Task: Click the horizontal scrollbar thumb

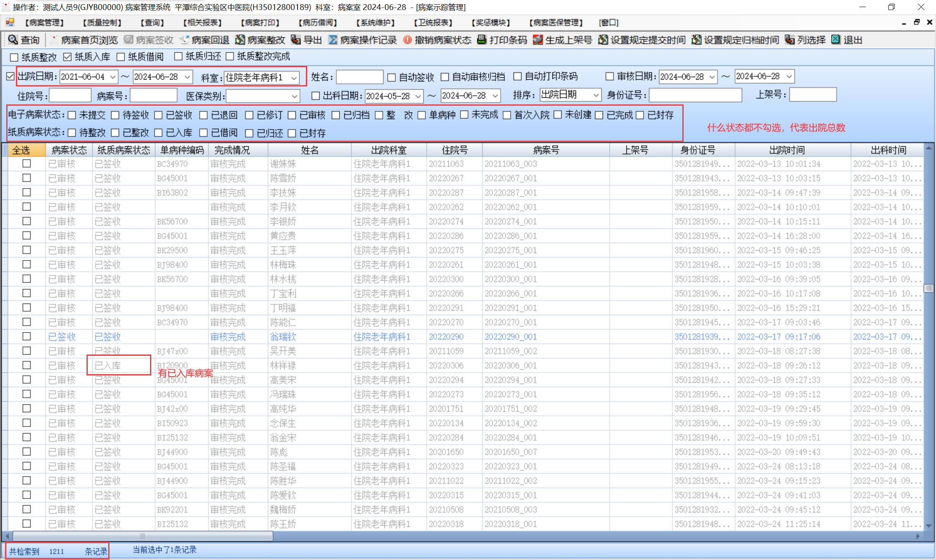Action: click(142, 536)
